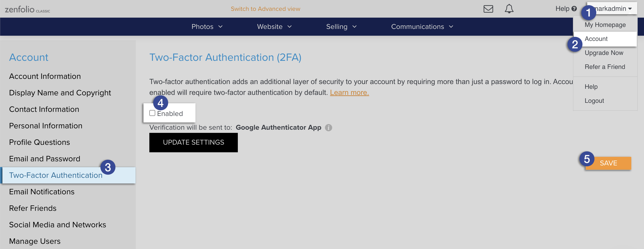Screen dimensions: 644x249
Task: Click the notification bell icon
Action: point(509,9)
